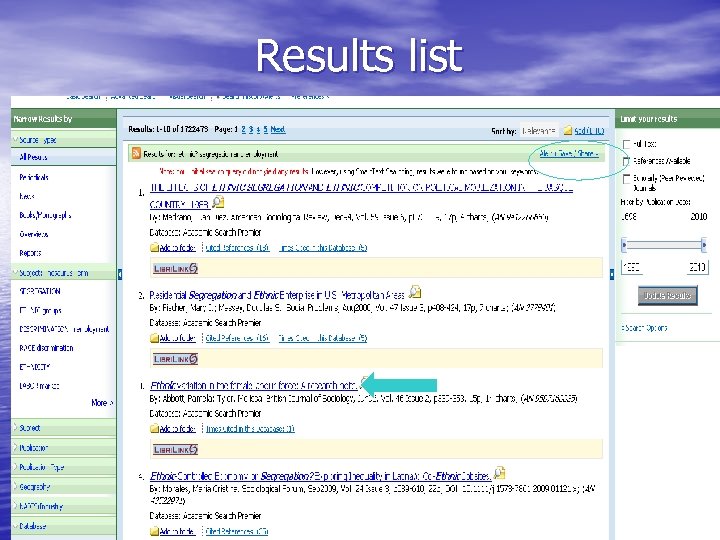Open Cited References link under result 1
720x540 pixels.
click(x=237, y=248)
